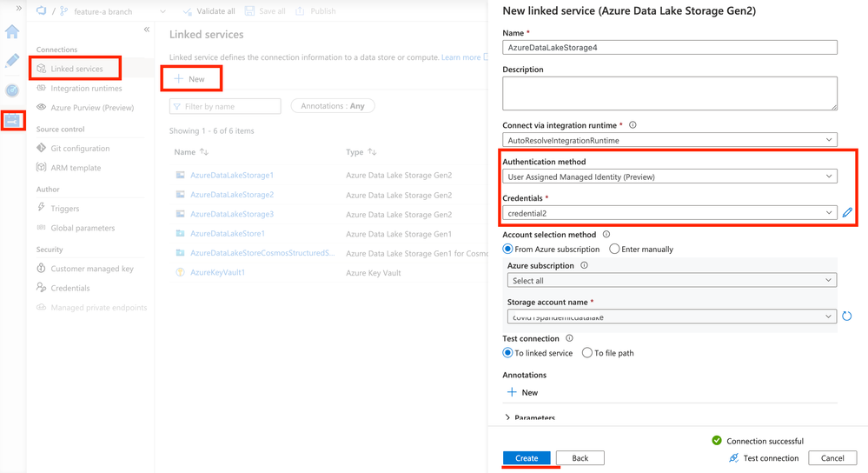Open the Annotations : Any filter
The height and width of the screenshot is (473, 868).
[x=333, y=106]
